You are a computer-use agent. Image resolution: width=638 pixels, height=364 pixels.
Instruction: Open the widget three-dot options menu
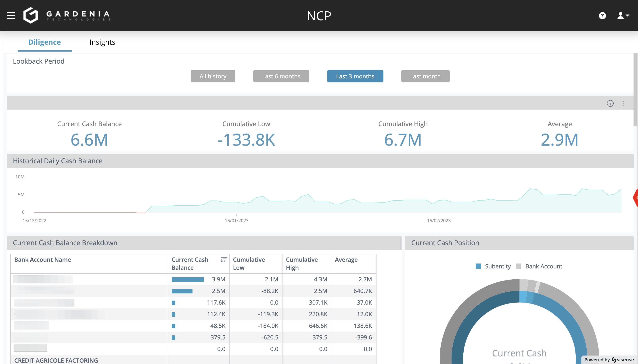tap(623, 103)
